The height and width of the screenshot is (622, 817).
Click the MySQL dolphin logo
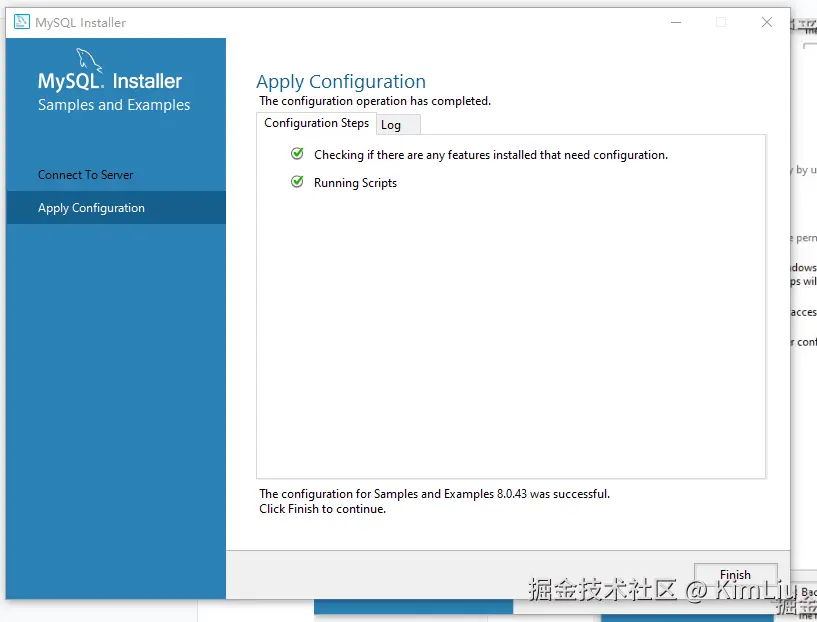pyautogui.click(x=89, y=60)
